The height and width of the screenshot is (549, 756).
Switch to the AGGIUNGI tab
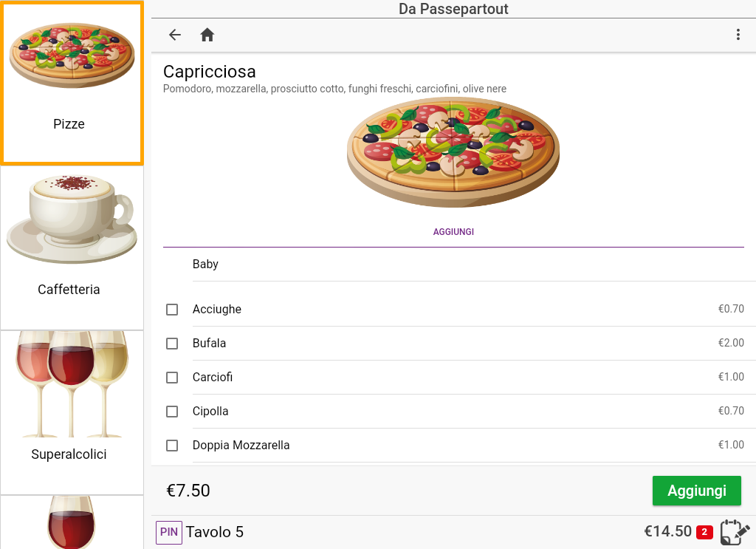453,232
